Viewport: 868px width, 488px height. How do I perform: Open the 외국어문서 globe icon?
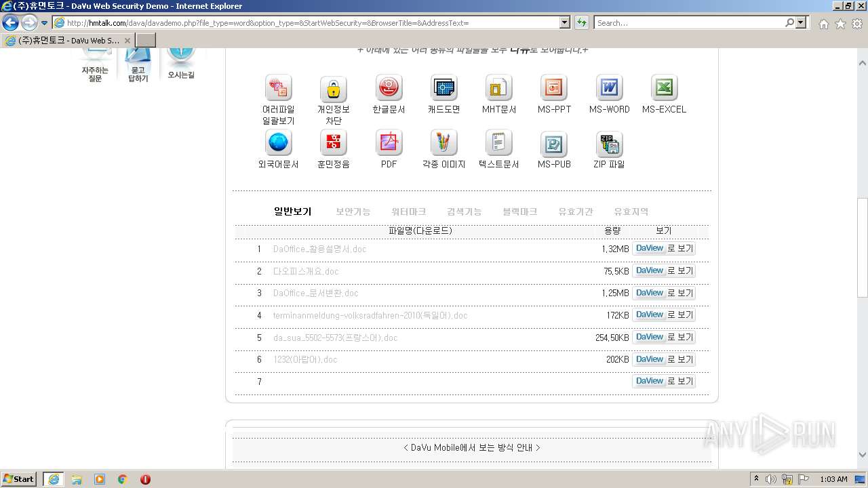click(278, 143)
